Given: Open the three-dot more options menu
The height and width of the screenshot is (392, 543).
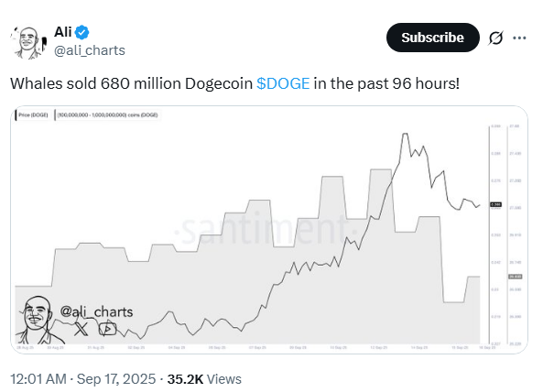Looking at the screenshot, I should (x=519, y=38).
